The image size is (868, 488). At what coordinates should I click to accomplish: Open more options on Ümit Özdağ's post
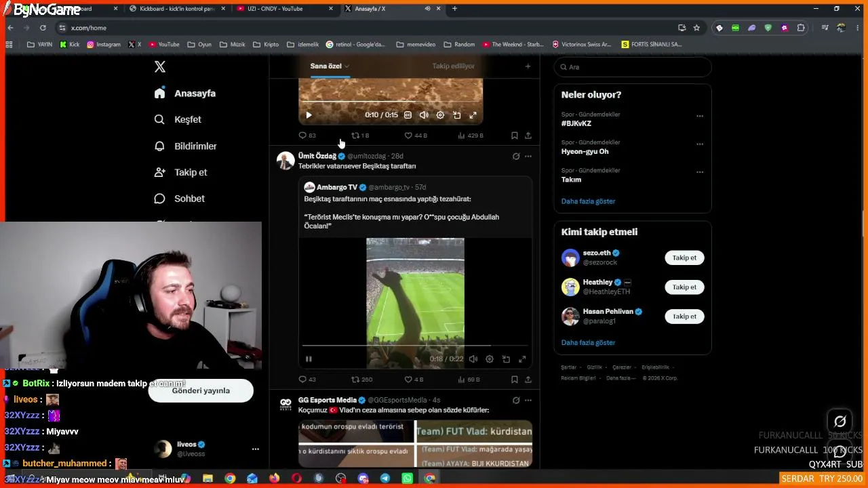[528, 156]
